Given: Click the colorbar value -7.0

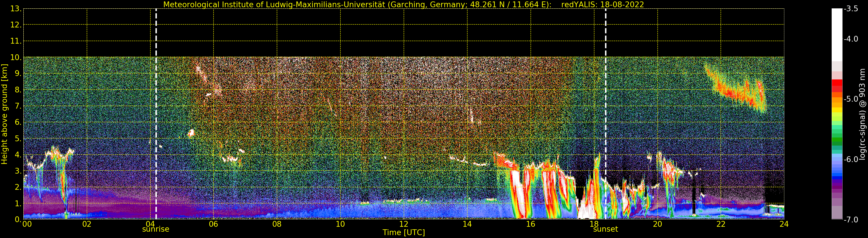Looking at the screenshot, I should click(x=851, y=220).
